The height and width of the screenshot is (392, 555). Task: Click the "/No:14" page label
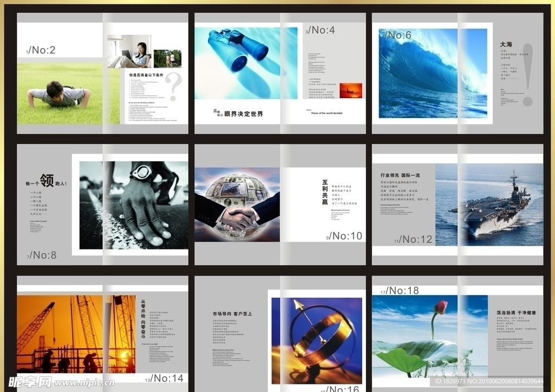167,378
